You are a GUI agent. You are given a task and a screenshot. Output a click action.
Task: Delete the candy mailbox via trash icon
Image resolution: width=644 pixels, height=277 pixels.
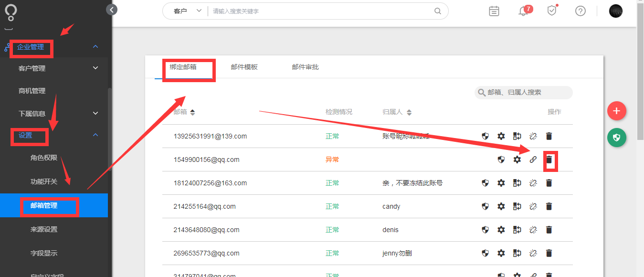point(549,206)
